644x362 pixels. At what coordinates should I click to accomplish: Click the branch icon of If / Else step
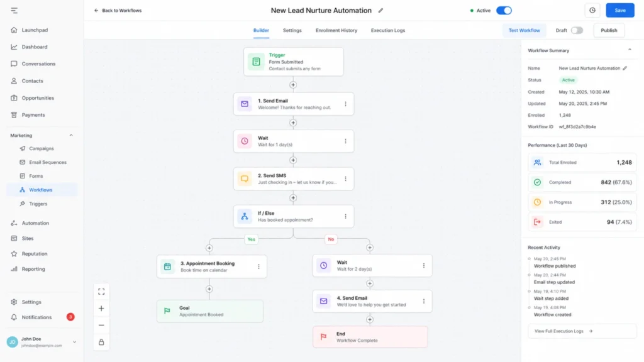[245, 216]
